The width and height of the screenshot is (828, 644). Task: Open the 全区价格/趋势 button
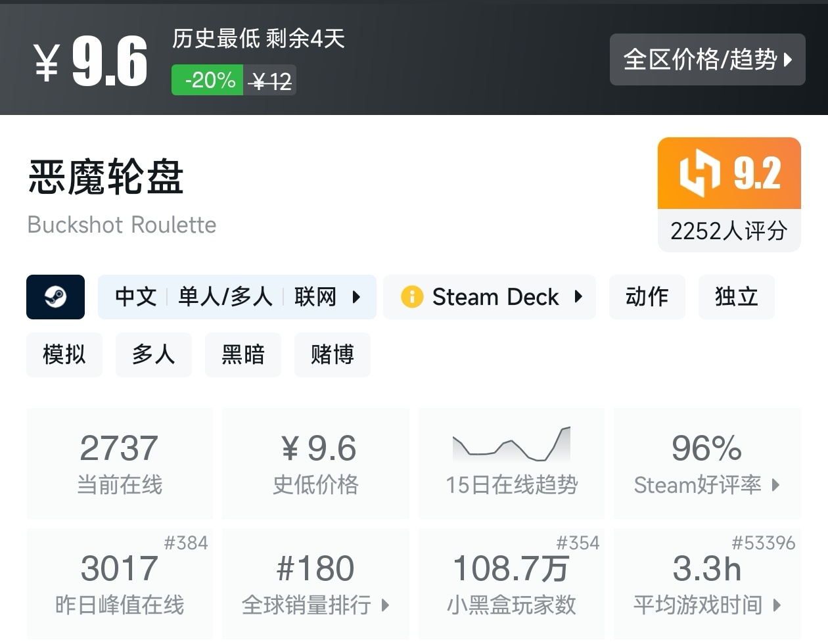pos(707,59)
